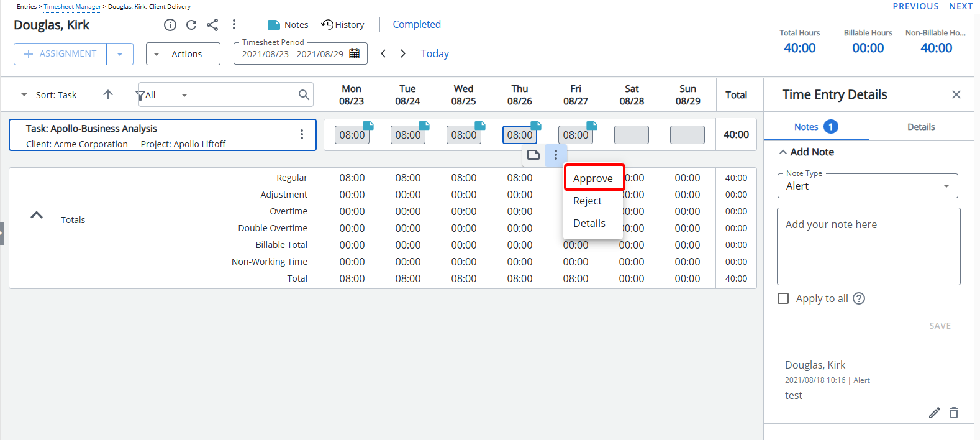Collapse the Add Note section
This screenshot has height=440, width=980.
click(x=807, y=152)
